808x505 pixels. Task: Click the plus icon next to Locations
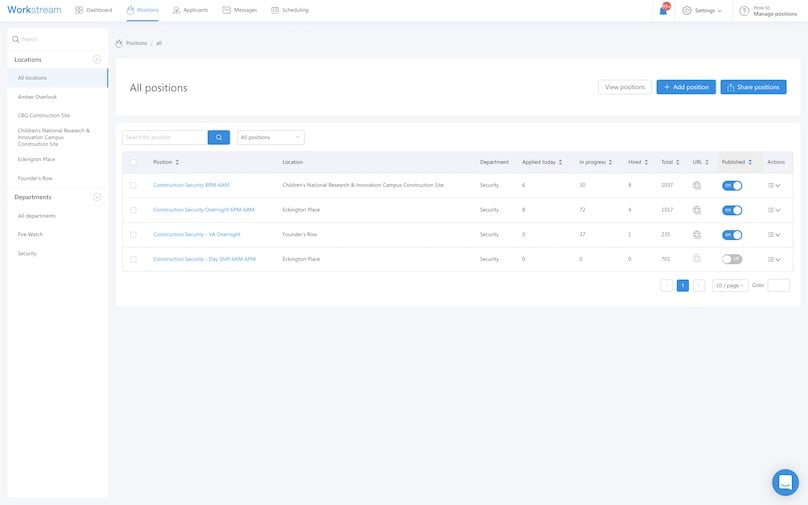tap(97, 60)
